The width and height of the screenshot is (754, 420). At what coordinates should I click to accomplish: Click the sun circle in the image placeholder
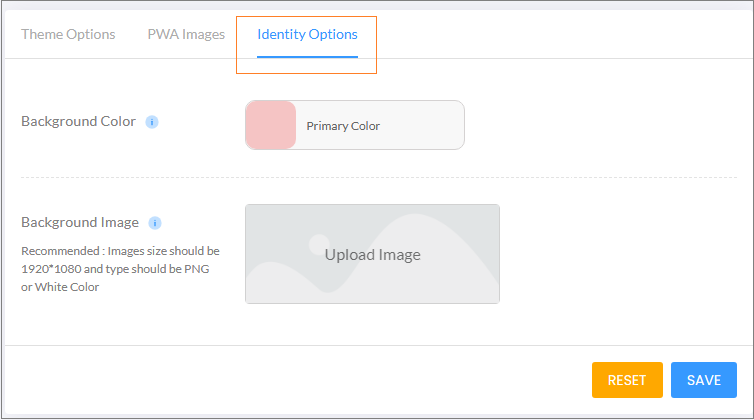tap(319, 244)
